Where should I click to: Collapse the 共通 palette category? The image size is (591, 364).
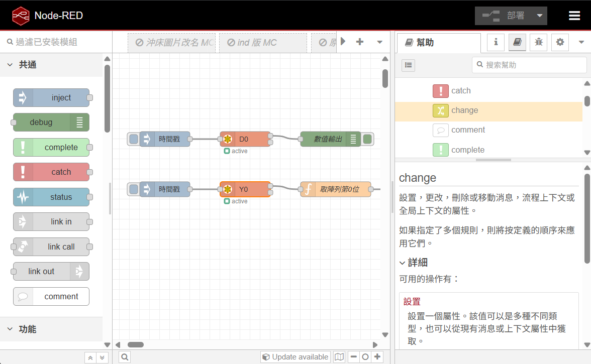(x=10, y=65)
